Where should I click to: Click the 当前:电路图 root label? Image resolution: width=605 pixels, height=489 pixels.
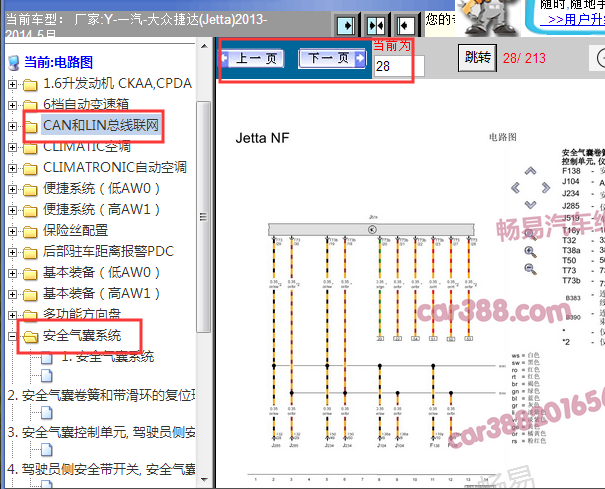58,62
